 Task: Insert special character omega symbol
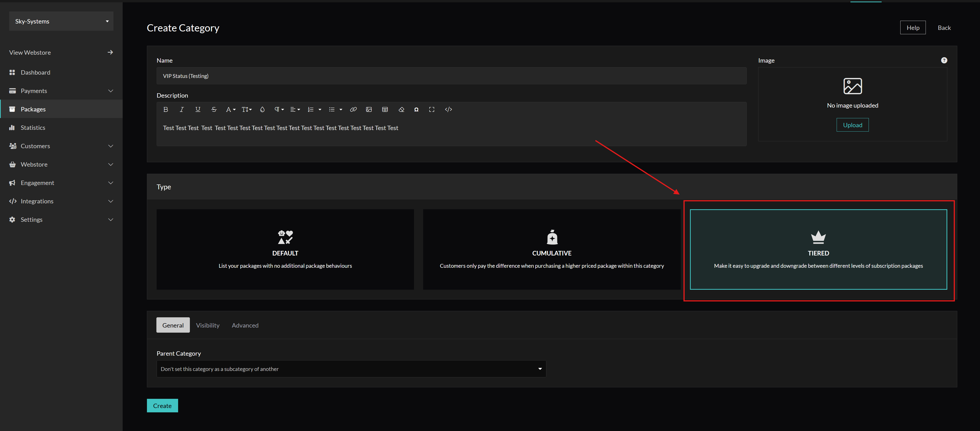tap(416, 110)
